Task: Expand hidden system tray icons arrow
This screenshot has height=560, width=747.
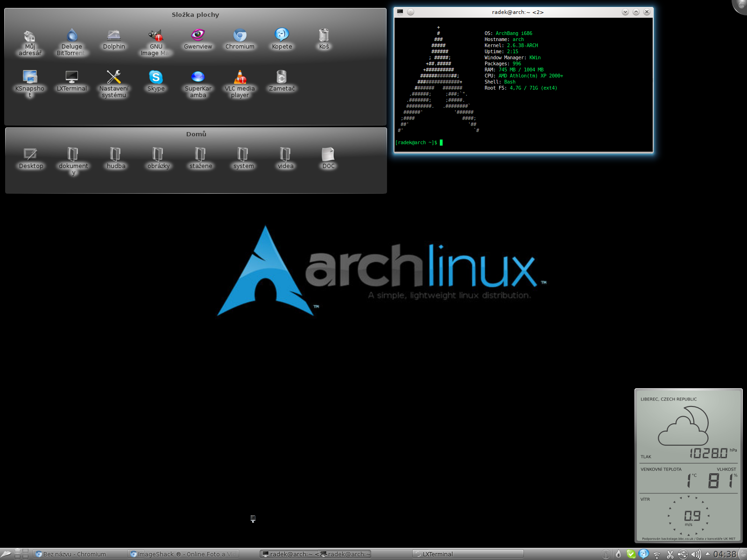Action: (x=707, y=553)
